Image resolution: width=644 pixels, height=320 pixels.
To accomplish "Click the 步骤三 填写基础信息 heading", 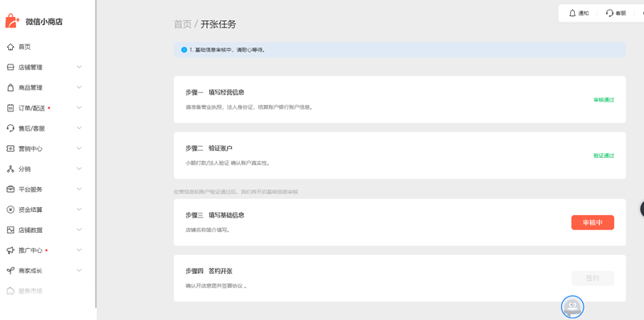I will pyautogui.click(x=215, y=215).
